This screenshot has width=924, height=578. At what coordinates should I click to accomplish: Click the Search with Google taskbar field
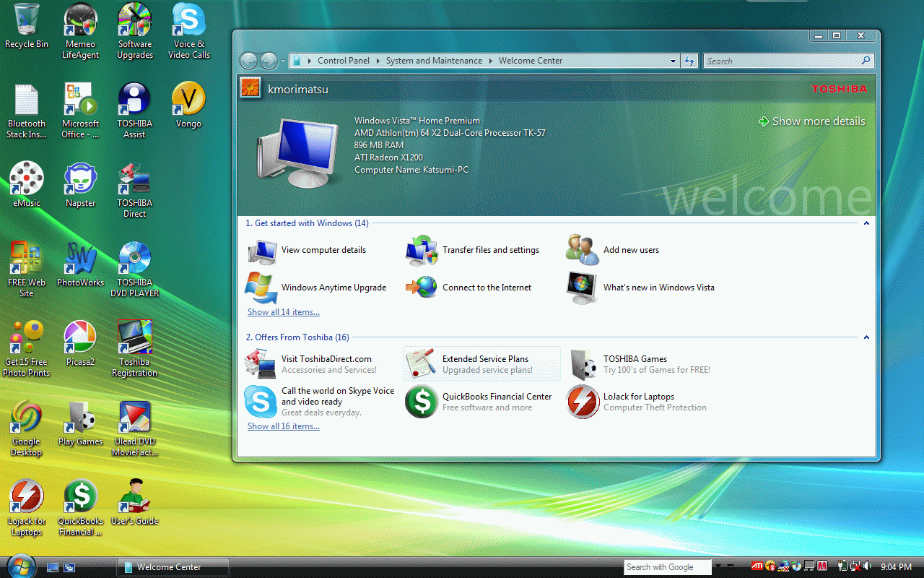(668, 567)
